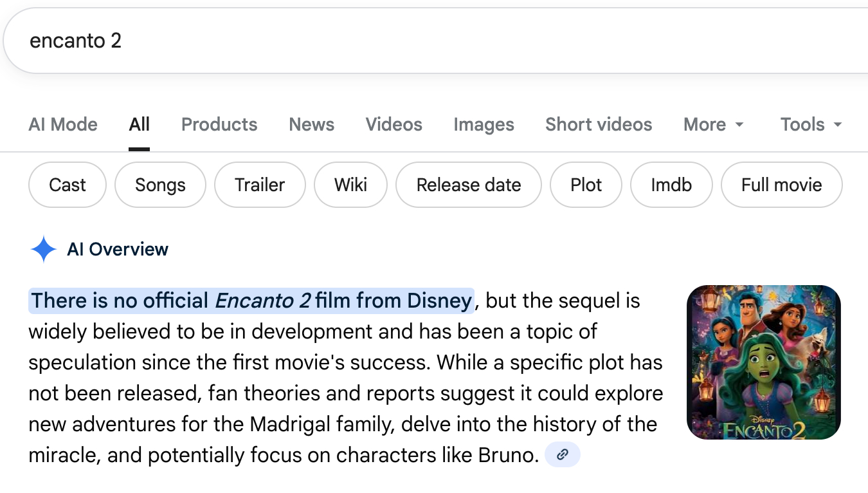Open the Encanto 2 poster thumbnail

pos(763,362)
